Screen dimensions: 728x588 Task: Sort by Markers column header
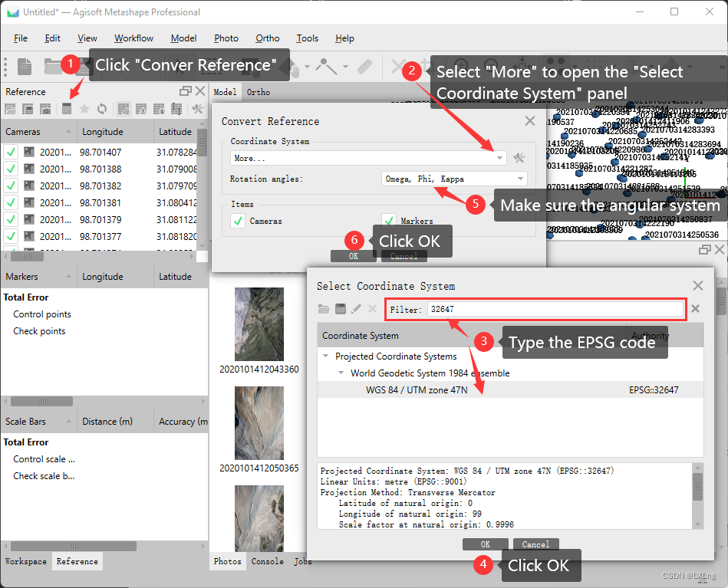tap(38, 276)
